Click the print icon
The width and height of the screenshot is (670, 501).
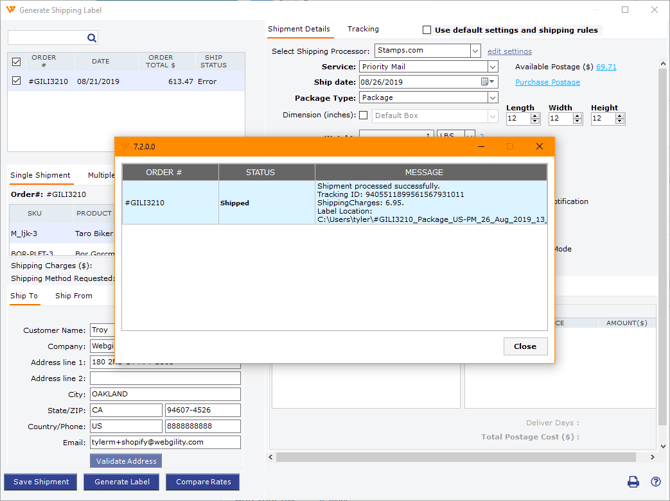tap(633, 482)
